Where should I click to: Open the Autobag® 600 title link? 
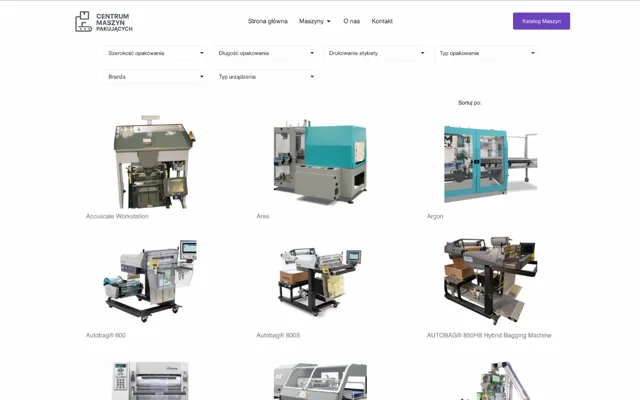click(x=106, y=335)
